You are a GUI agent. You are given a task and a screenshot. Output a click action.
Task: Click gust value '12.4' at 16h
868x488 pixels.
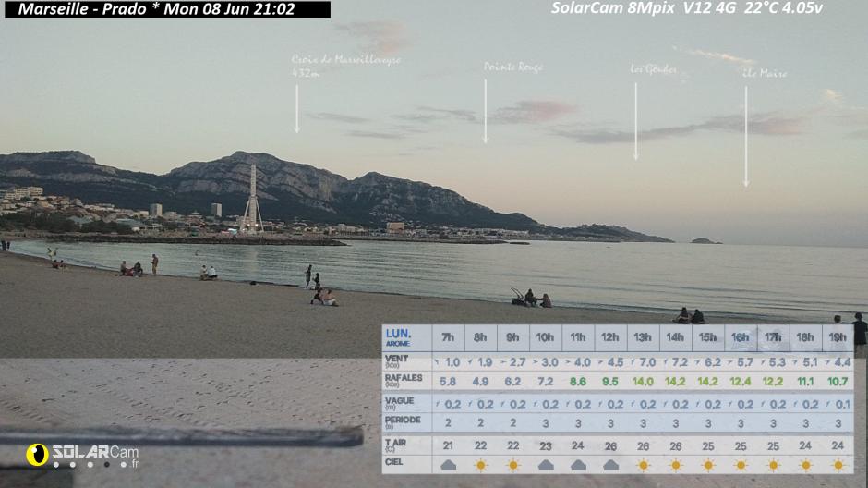(x=741, y=382)
